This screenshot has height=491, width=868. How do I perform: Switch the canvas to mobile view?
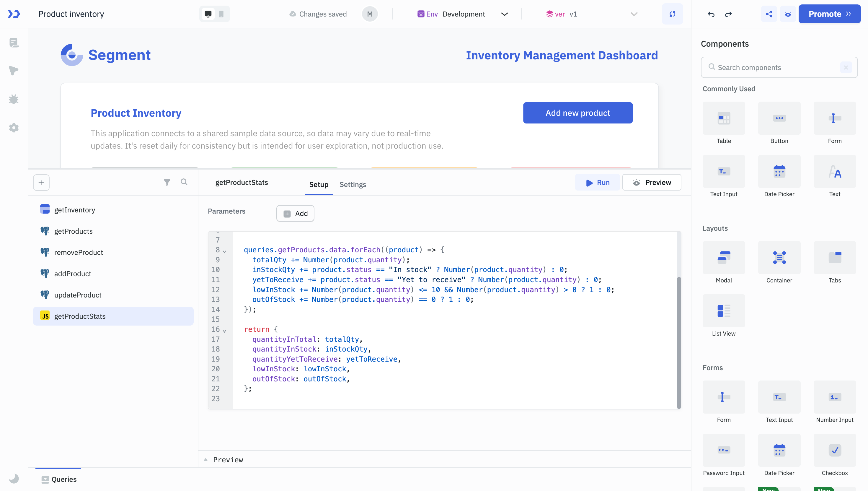tap(221, 14)
